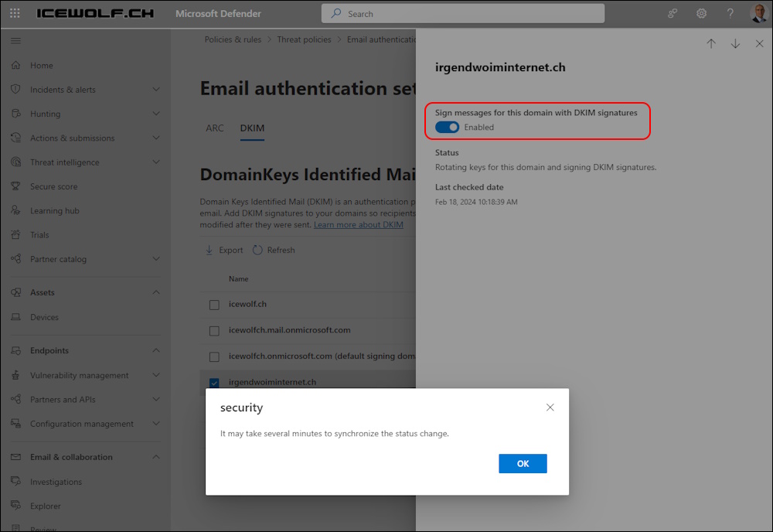
Task: Click the Vulnerability management icon
Action: pyautogui.click(x=15, y=375)
